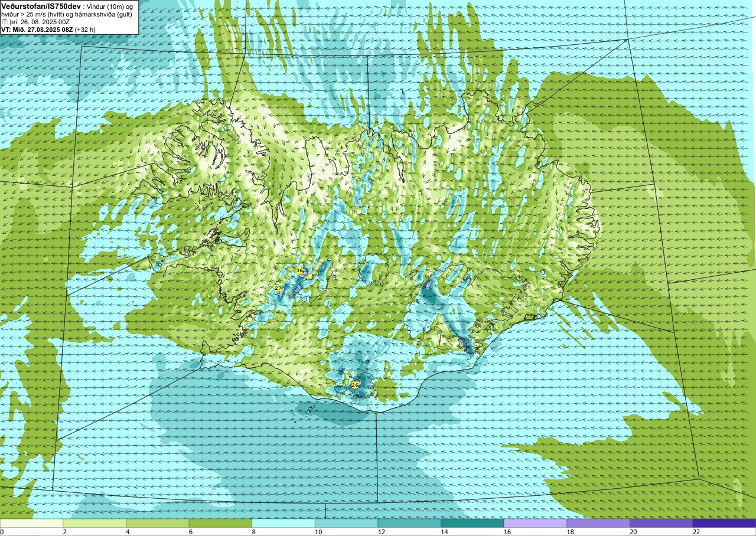Pick the 8–10 m/s light cyan legend swatch
Viewport: 756px width, 536px height.
(283, 523)
